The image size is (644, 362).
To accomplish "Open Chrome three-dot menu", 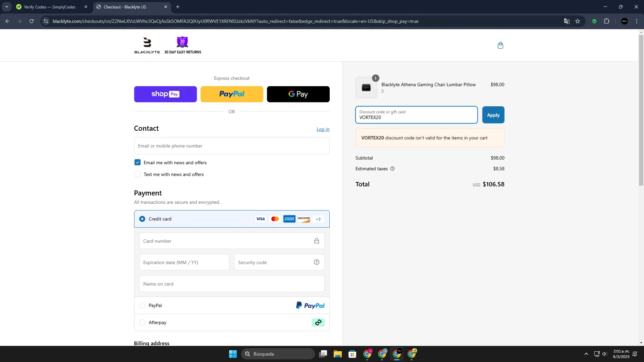I will click(637, 21).
